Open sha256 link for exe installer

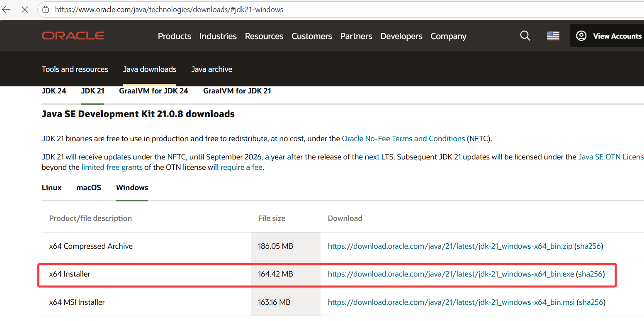[x=590, y=274]
